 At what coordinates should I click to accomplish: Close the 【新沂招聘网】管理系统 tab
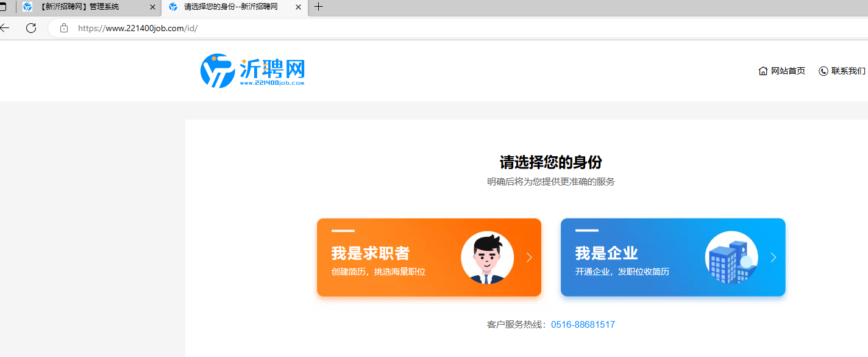(152, 7)
